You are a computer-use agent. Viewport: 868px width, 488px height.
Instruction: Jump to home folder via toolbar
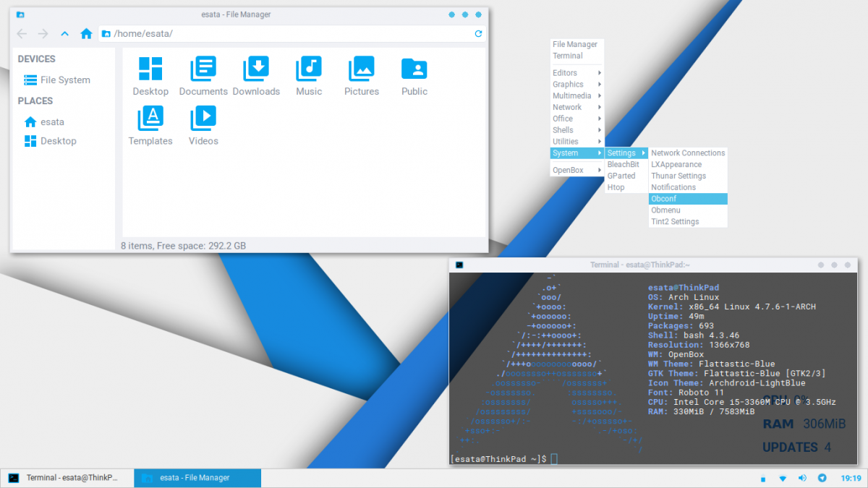click(x=86, y=34)
